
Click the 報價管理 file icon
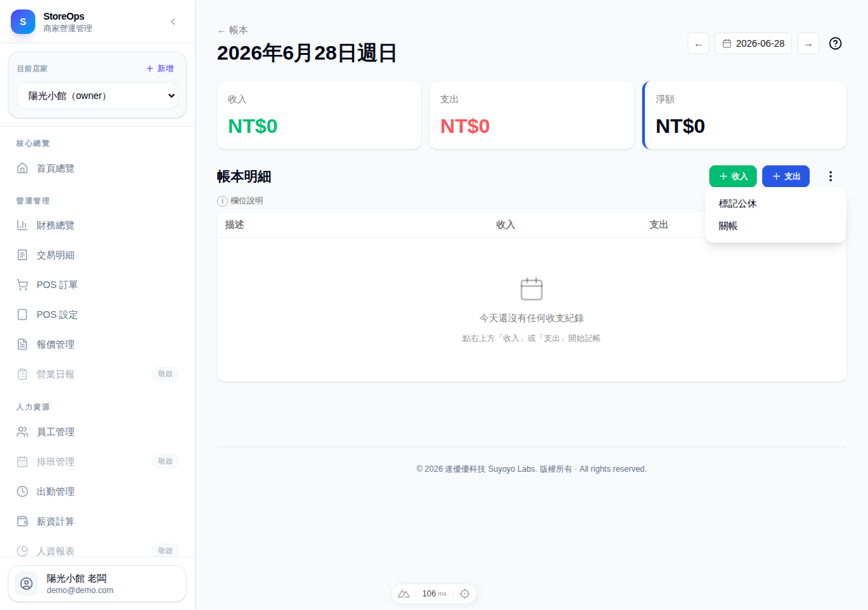(x=22, y=344)
